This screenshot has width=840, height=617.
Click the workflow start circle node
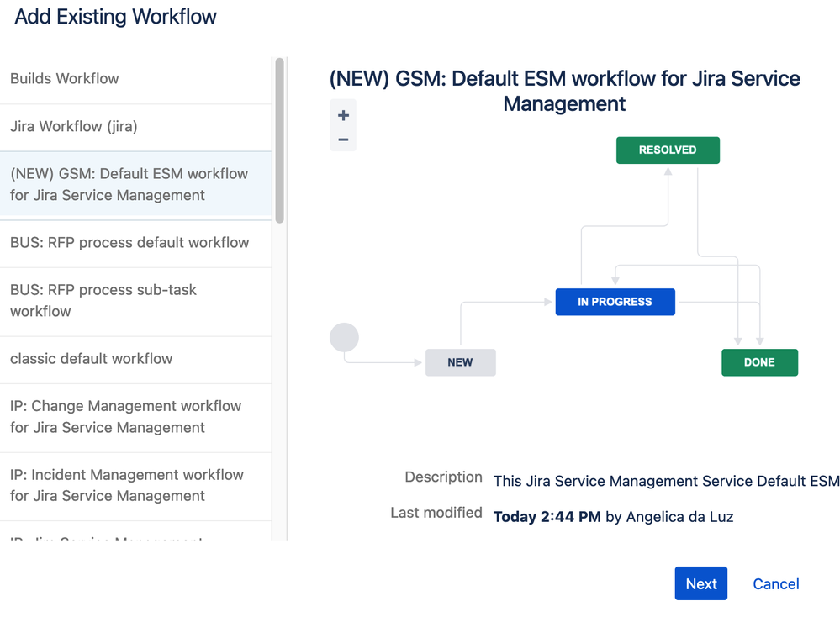point(344,338)
